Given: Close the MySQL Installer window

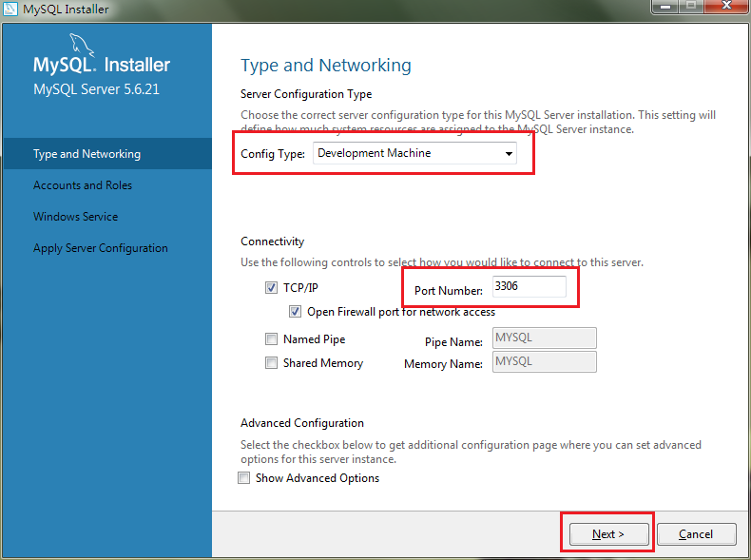Looking at the screenshot, I should [726, 6].
